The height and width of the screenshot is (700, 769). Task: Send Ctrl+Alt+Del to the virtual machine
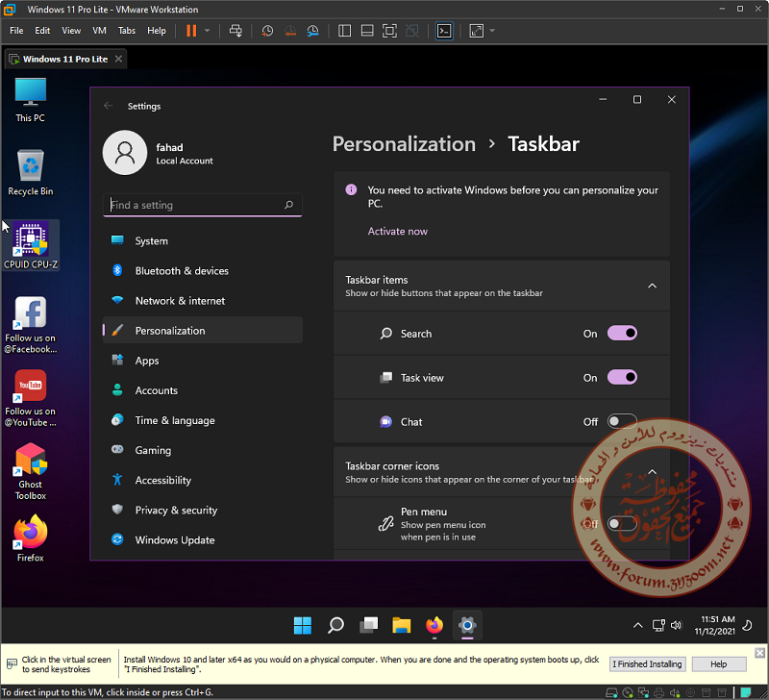(236, 31)
